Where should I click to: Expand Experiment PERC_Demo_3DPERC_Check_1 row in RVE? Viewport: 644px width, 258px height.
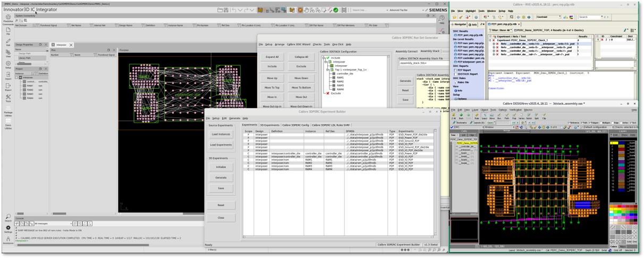pyautogui.click(x=490, y=40)
